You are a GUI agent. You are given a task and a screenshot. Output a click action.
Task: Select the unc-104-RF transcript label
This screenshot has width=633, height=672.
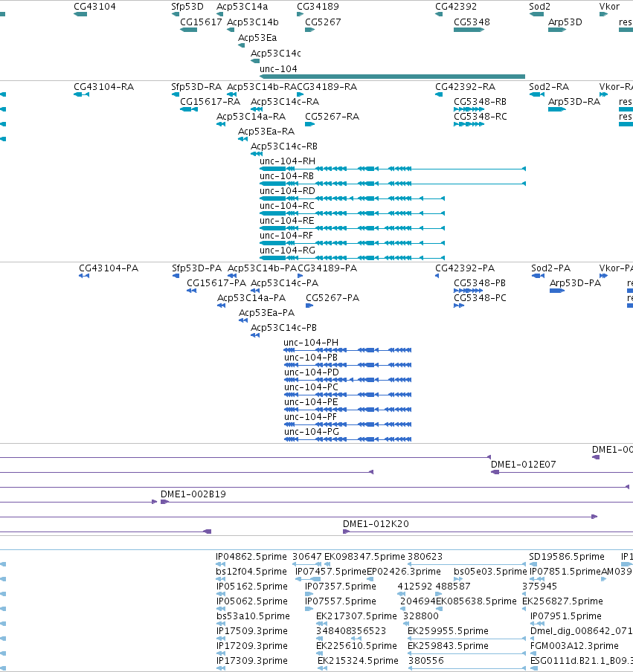tap(286, 236)
